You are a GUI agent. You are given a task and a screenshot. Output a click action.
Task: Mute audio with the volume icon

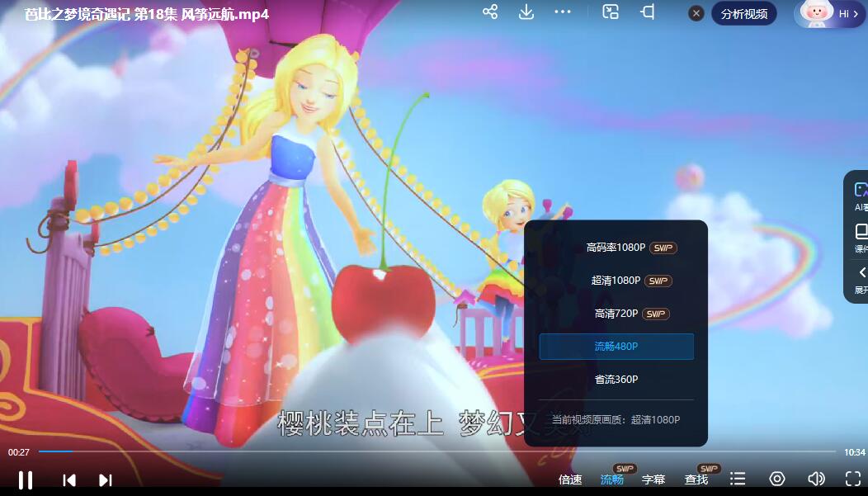pos(816,479)
